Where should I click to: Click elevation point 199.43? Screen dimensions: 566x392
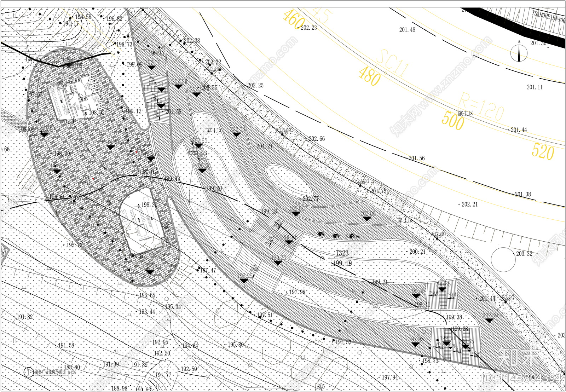tap(172, 179)
